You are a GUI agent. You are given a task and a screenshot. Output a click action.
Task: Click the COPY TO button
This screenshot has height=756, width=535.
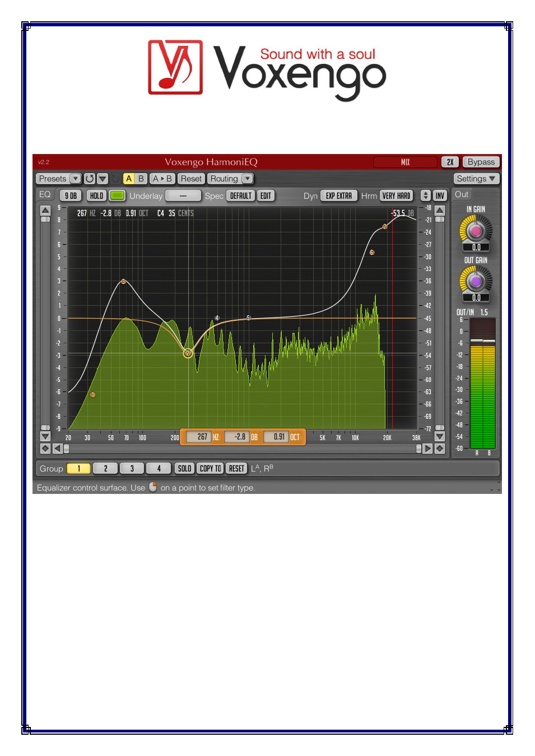[x=210, y=469]
